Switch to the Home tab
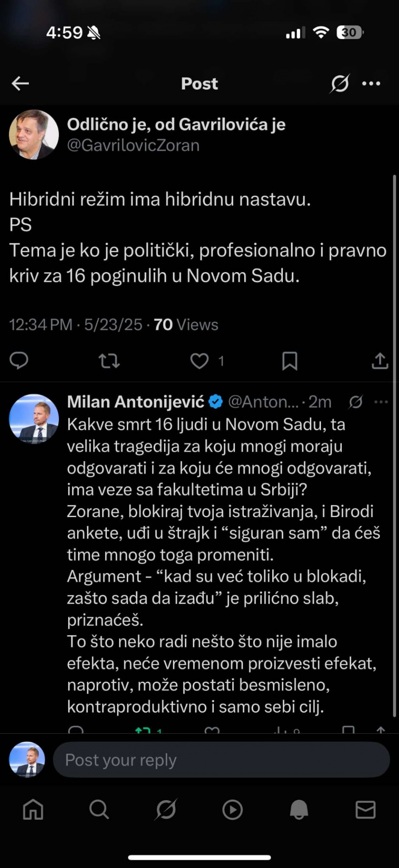Viewport: 399px width, 868px height. pos(33,810)
